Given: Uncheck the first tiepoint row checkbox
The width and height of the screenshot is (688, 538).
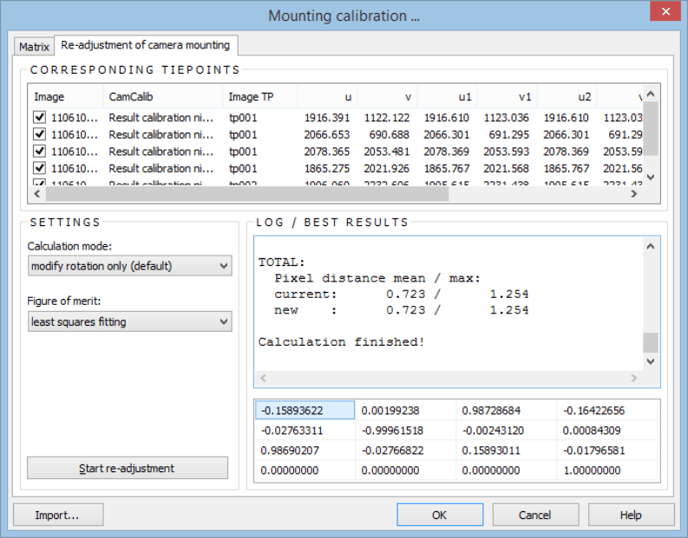Looking at the screenshot, I should tap(40, 117).
